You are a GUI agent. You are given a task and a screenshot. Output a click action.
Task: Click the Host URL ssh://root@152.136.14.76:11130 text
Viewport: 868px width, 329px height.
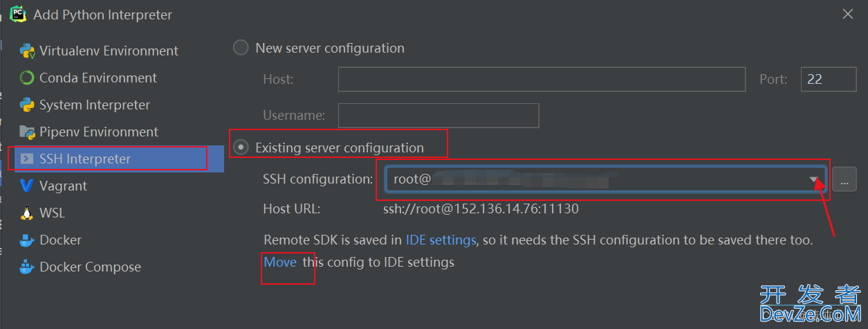click(481, 208)
